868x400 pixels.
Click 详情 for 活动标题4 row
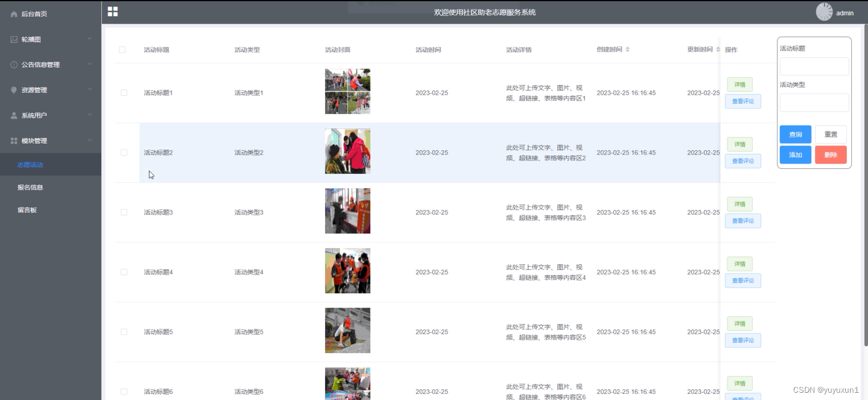740,264
